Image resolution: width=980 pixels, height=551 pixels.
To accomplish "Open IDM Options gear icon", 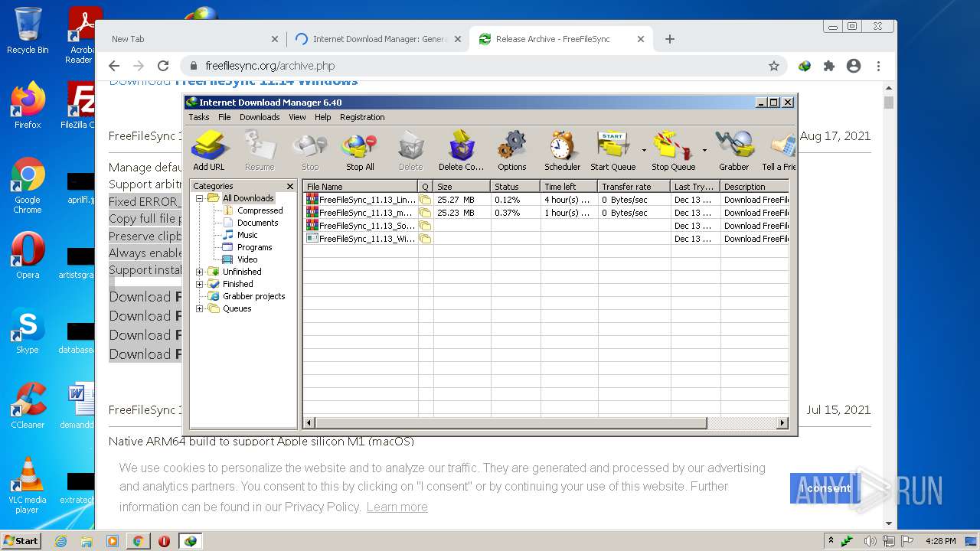I will (511, 150).
